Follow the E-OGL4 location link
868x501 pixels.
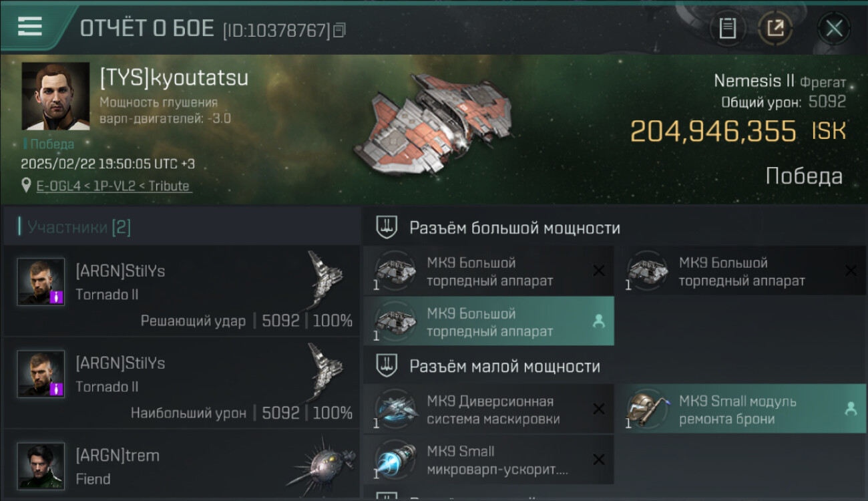pos(114,186)
